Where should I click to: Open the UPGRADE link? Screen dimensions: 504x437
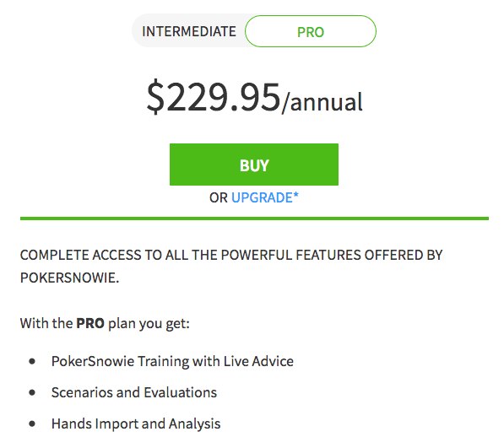tap(262, 197)
